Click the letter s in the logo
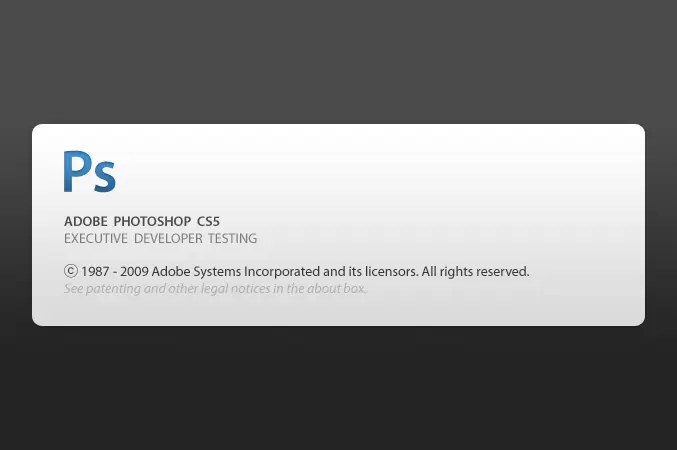The height and width of the screenshot is (450, 677). coord(105,177)
